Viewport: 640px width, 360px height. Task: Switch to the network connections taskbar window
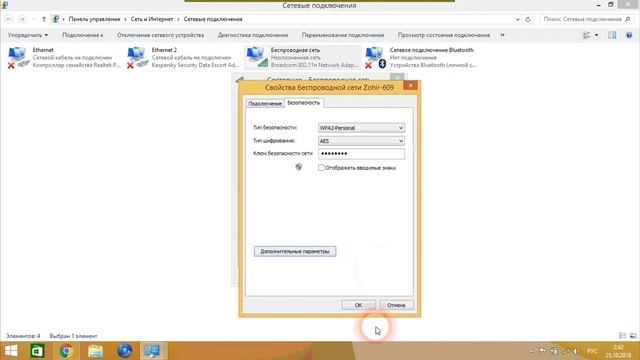[153, 351]
